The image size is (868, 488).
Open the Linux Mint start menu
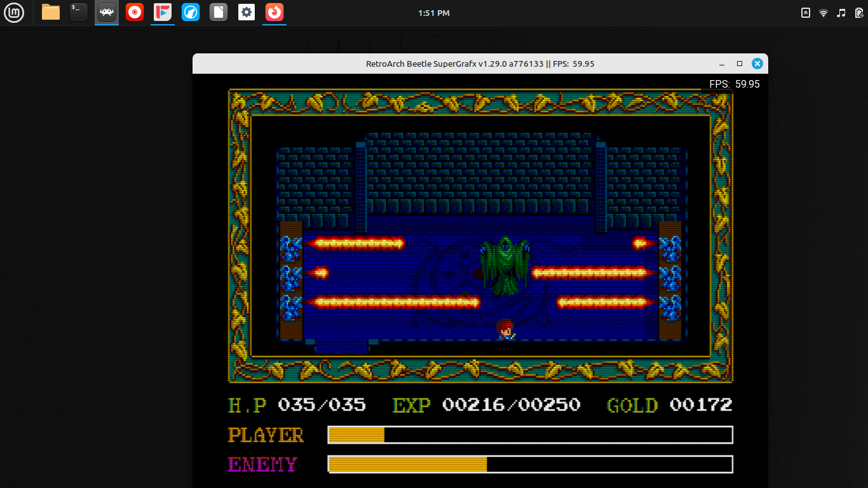point(14,12)
